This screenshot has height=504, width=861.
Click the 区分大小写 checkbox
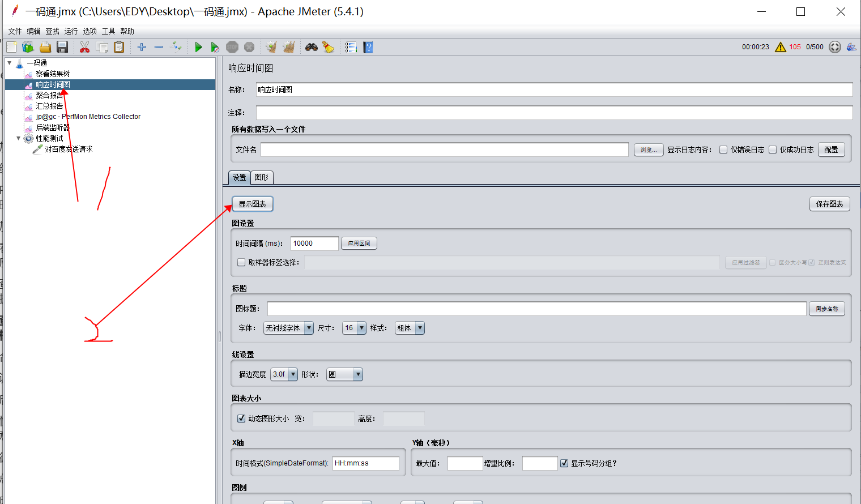pyautogui.click(x=772, y=262)
